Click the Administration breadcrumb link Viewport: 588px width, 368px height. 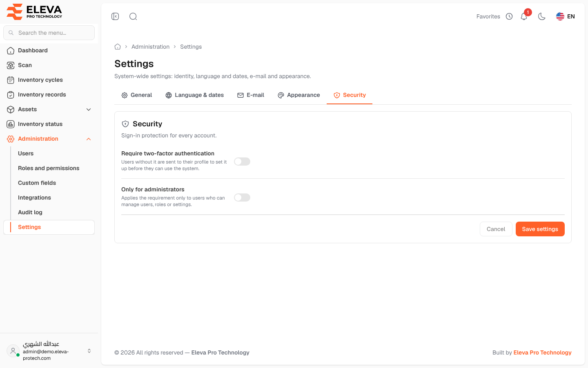click(x=150, y=47)
